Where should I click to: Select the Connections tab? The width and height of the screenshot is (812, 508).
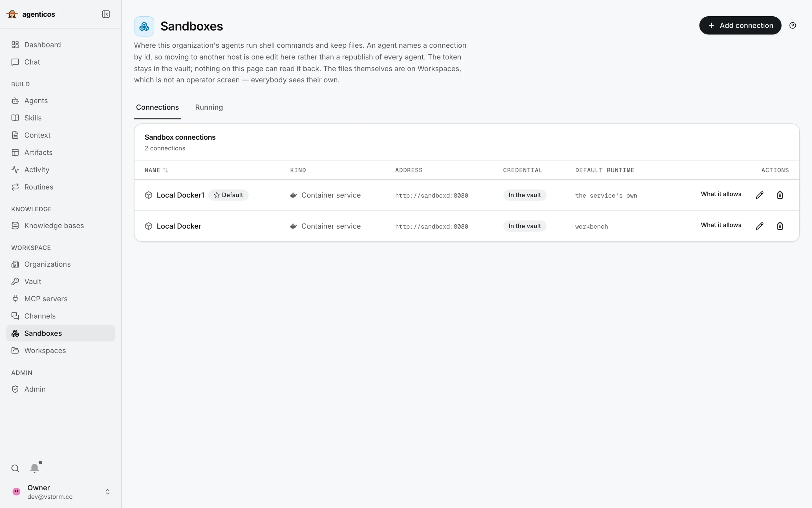pyautogui.click(x=157, y=108)
